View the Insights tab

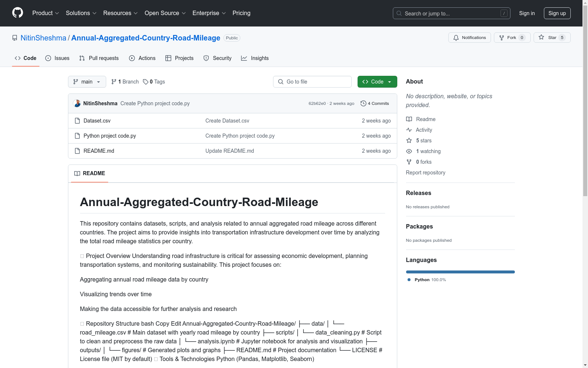[255, 58]
